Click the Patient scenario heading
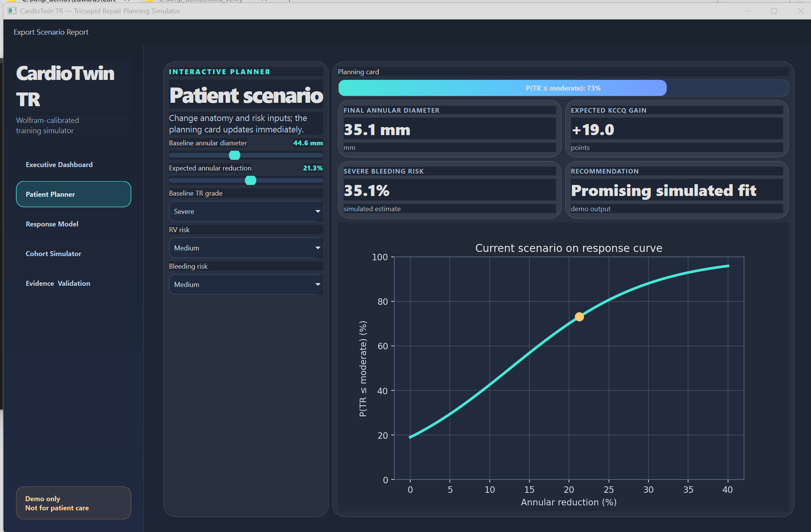The image size is (811, 532). pyautogui.click(x=246, y=95)
